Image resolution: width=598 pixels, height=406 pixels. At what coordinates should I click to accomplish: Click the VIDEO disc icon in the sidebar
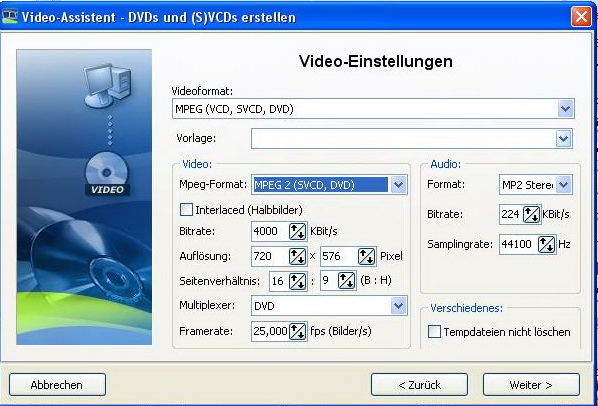pos(107,175)
